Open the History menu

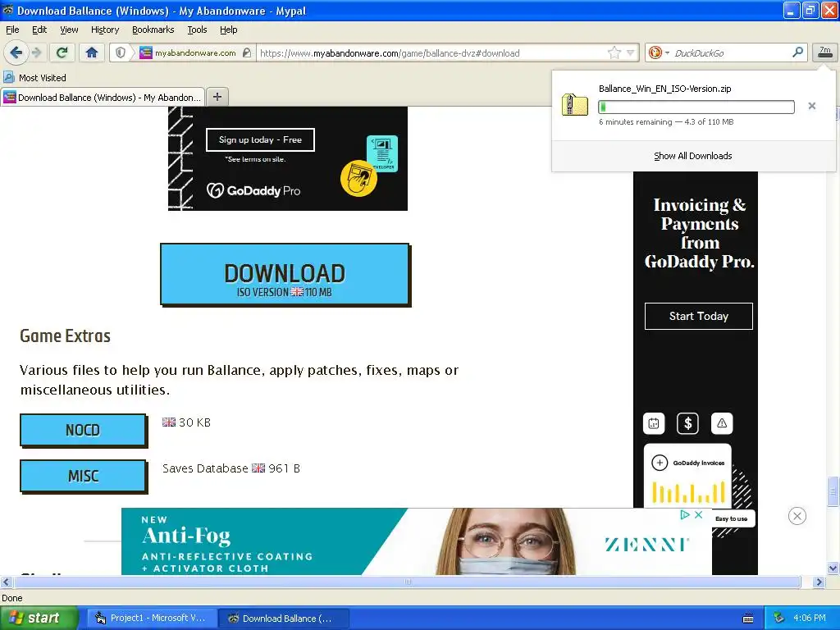105,30
